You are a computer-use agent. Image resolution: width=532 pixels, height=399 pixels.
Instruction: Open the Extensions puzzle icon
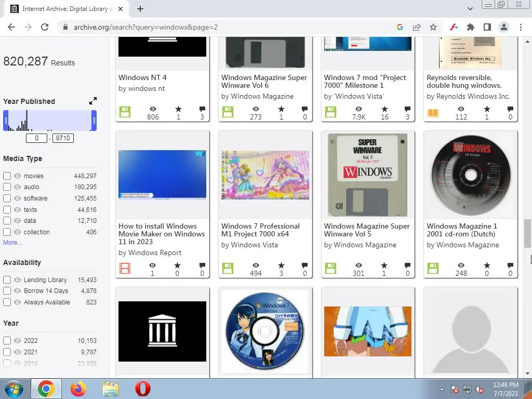pyautogui.click(x=470, y=27)
